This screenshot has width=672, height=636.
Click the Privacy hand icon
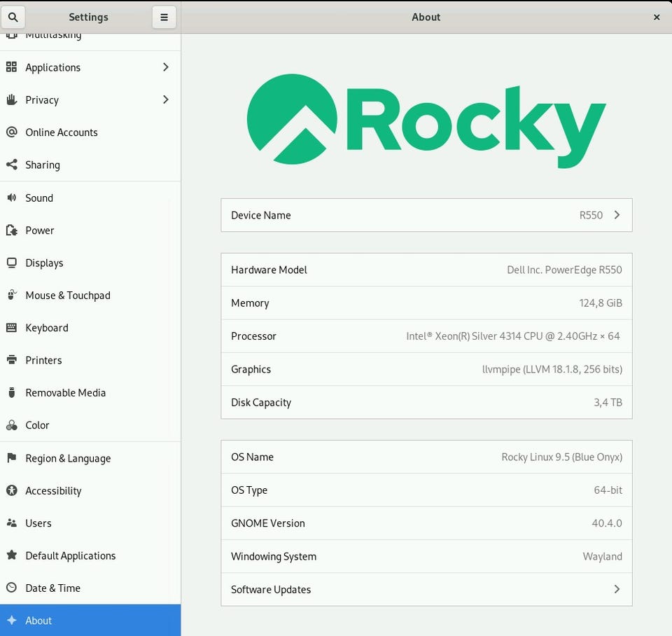(x=12, y=99)
